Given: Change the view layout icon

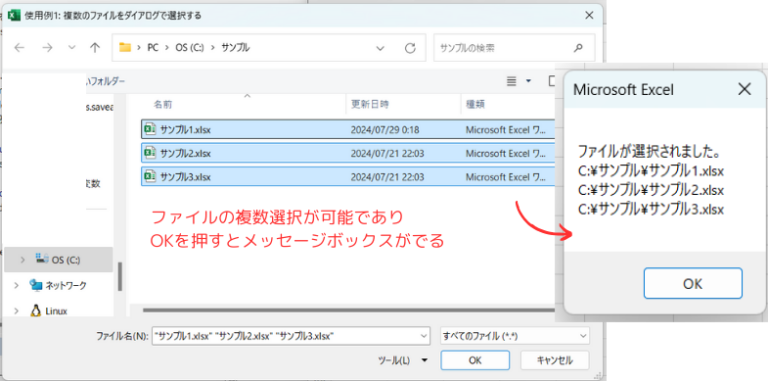Looking at the screenshot, I should [511, 81].
